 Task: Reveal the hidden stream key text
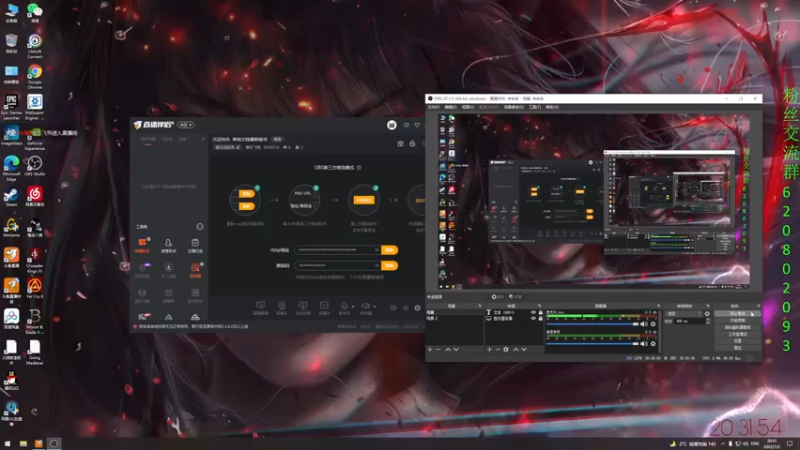[x=377, y=265]
